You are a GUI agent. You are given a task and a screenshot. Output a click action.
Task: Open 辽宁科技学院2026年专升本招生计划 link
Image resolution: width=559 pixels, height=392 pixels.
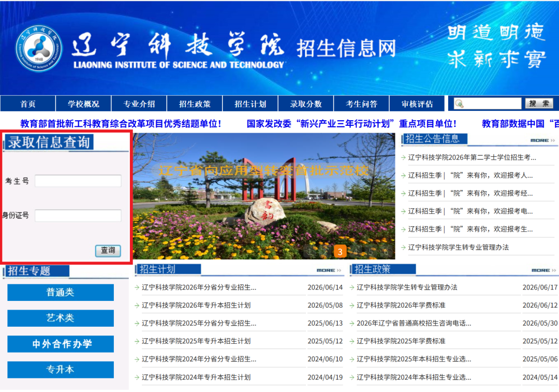(x=196, y=306)
